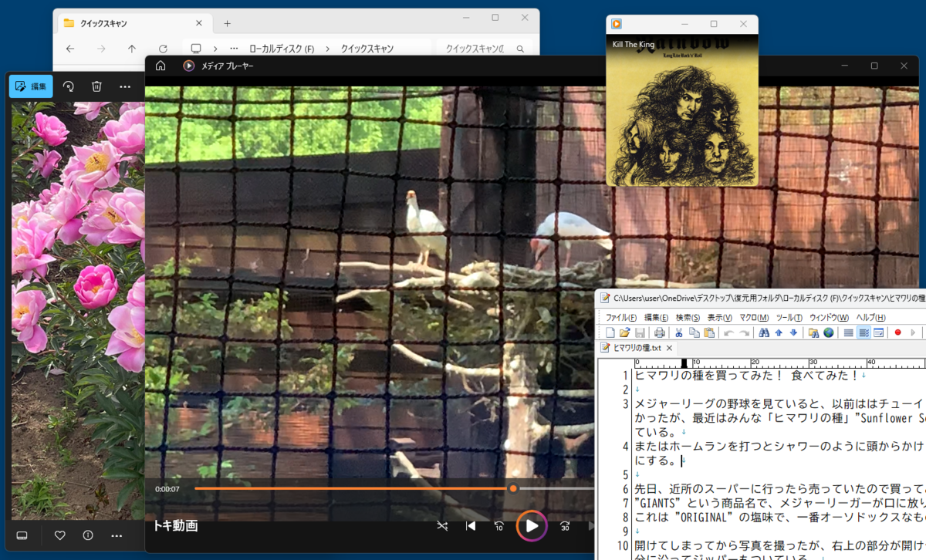Click the クイックスキャン search field in Explorer
The image size is (926, 560).
(485, 49)
